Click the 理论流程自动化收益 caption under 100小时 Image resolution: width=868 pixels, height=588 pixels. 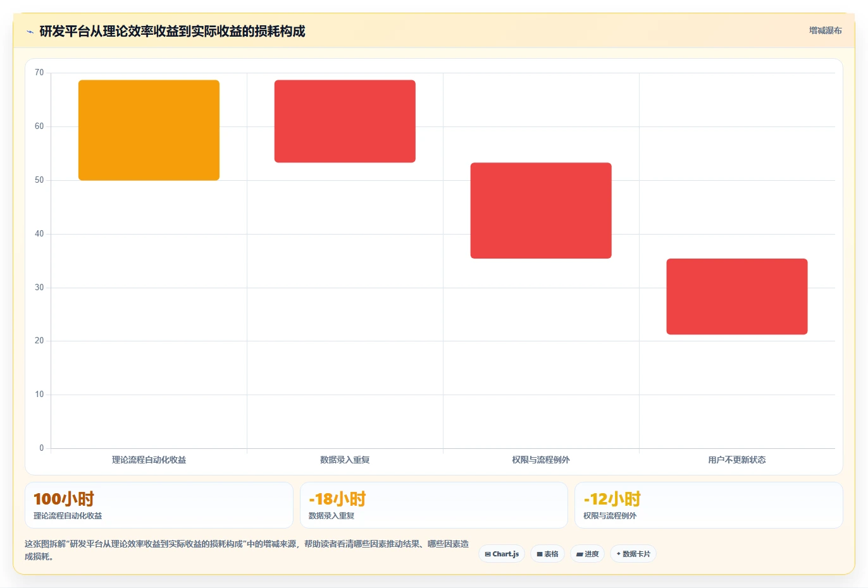pos(68,516)
